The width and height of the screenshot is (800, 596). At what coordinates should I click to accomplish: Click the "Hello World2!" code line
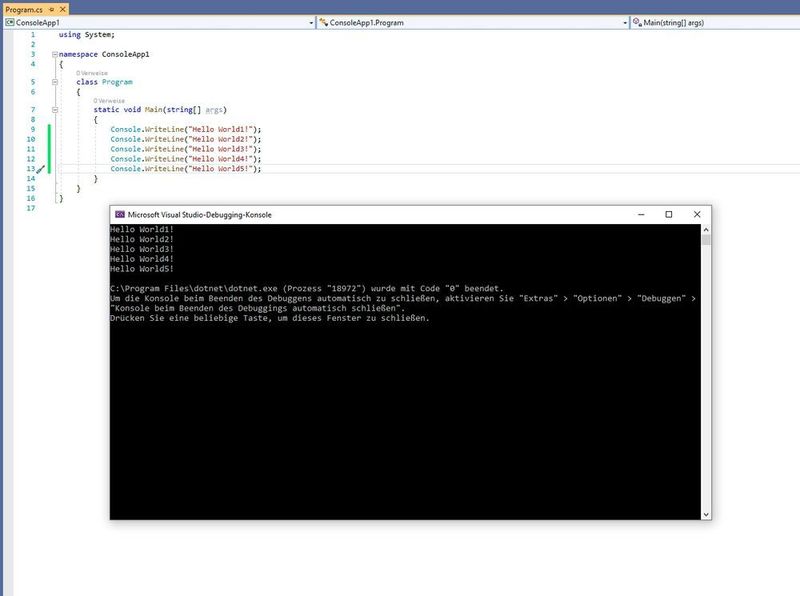tap(186, 139)
